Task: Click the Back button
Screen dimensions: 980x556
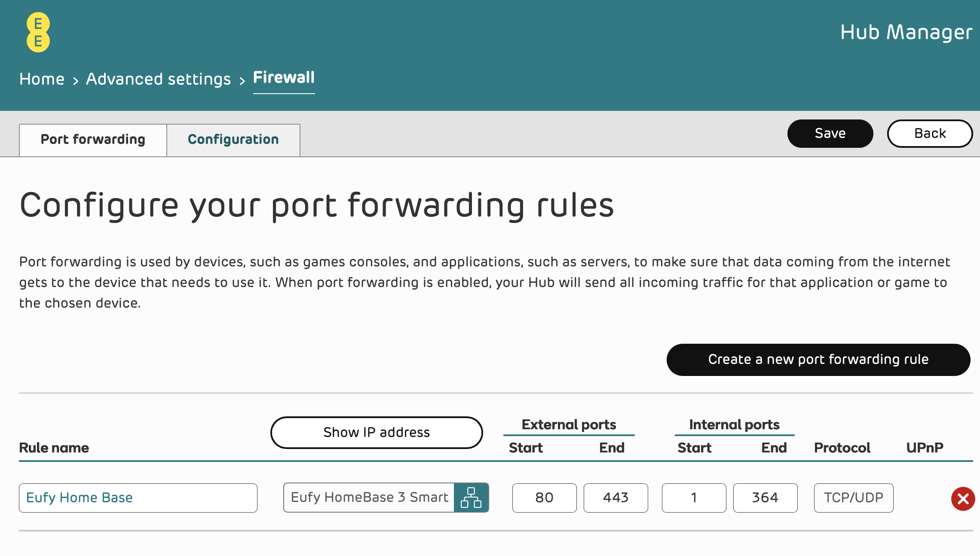Action: click(930, 134)
